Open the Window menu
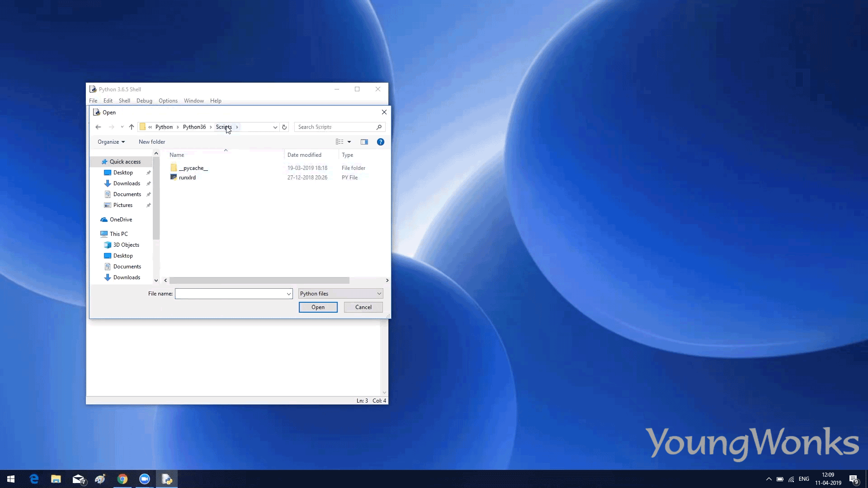 point(194,101)
